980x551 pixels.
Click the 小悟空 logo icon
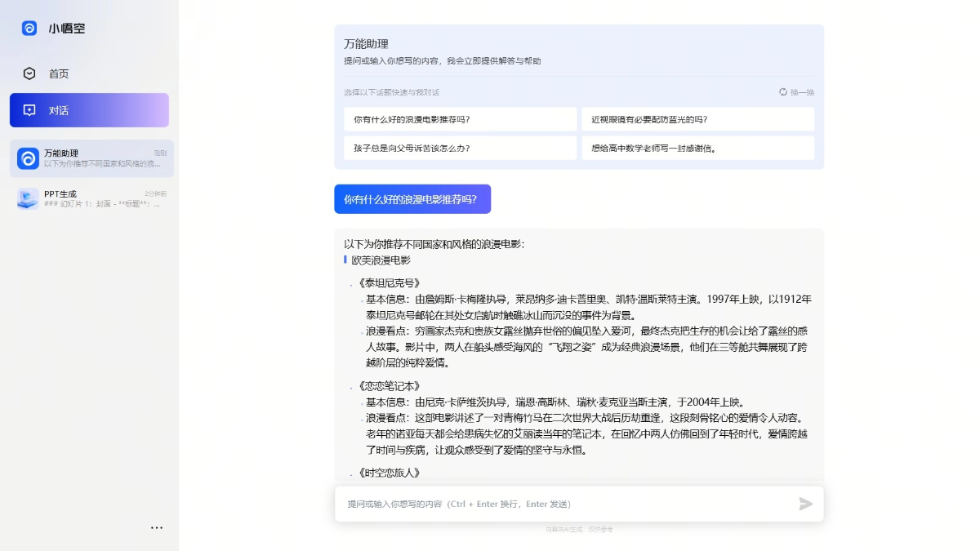tap(29, 28)
